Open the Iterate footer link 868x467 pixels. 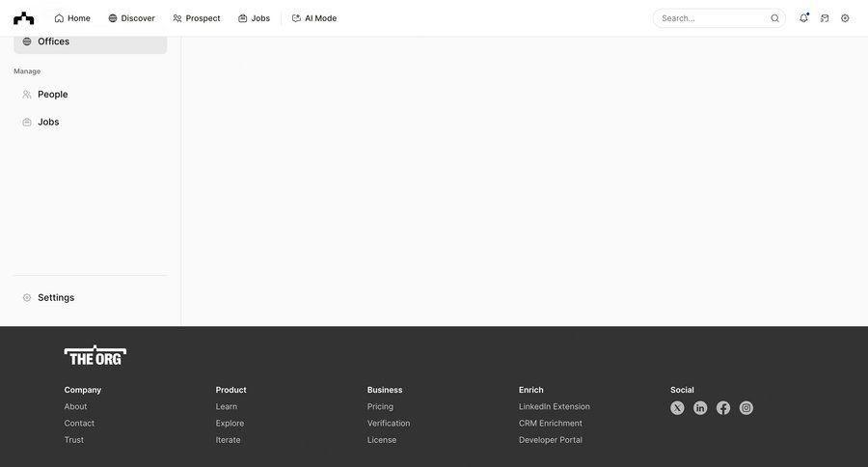pos(228,440)
